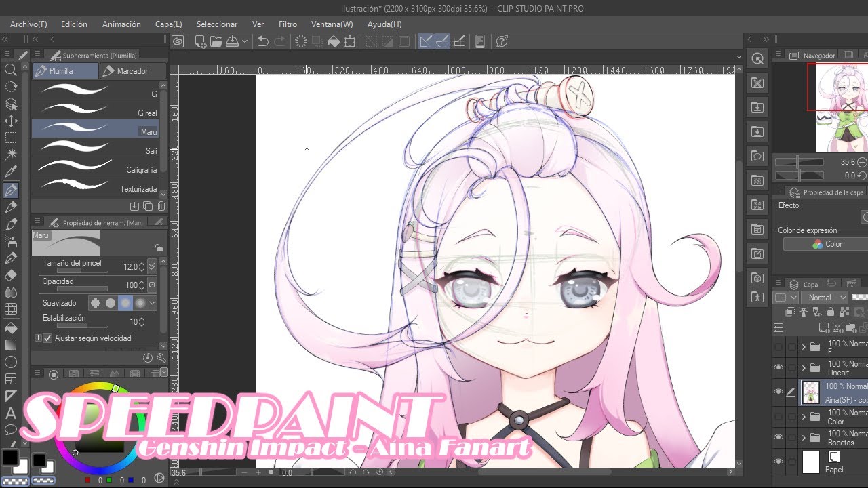Undo the last action
This screenshot has height=488, width=868.
pos(263,41)
